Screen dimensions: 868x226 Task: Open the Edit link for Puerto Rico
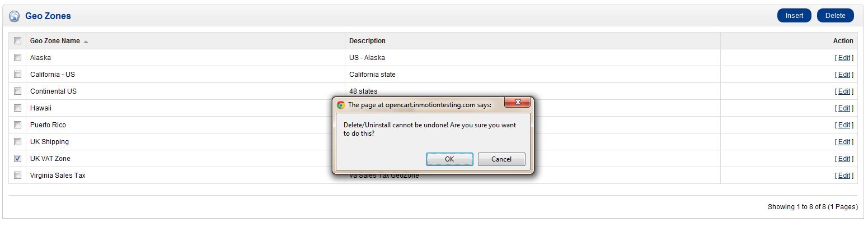[x=844, y=125]
